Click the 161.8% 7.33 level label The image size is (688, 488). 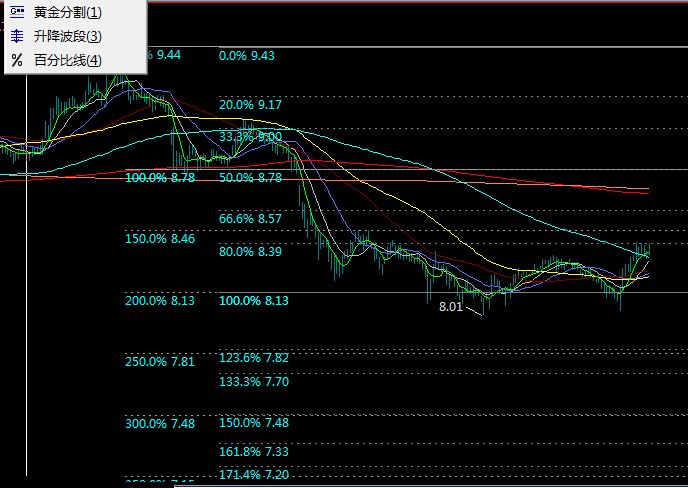[x=254, y=451]
